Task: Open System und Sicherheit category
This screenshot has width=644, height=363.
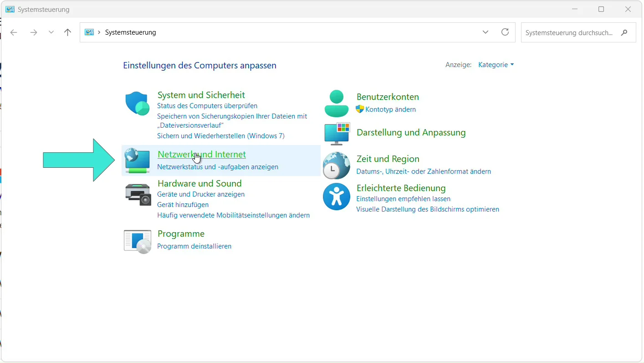Action: [x=201, y=95]
